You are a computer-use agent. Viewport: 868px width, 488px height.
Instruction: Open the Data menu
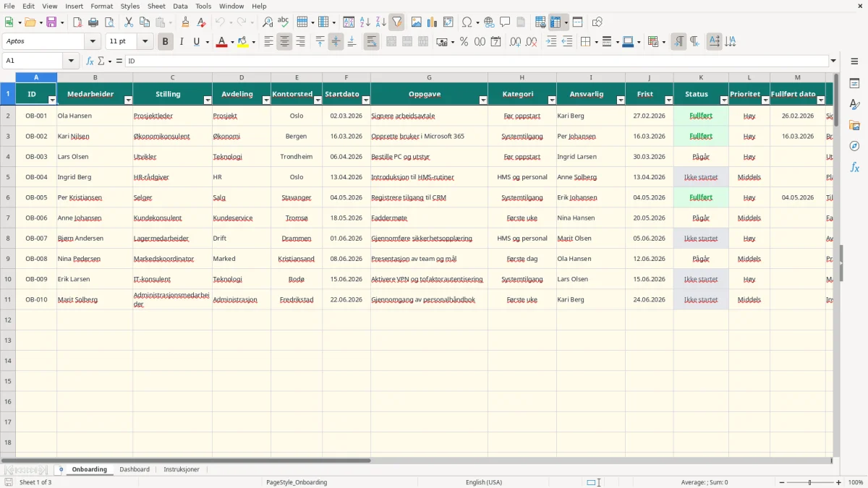click(x=180, y=6)
